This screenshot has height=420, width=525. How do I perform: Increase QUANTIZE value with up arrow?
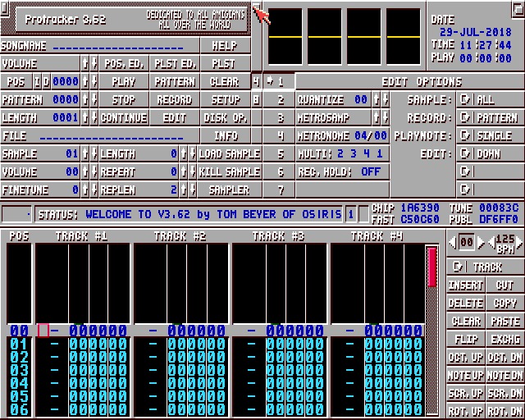pyautogui.click(x=377, y=100)
